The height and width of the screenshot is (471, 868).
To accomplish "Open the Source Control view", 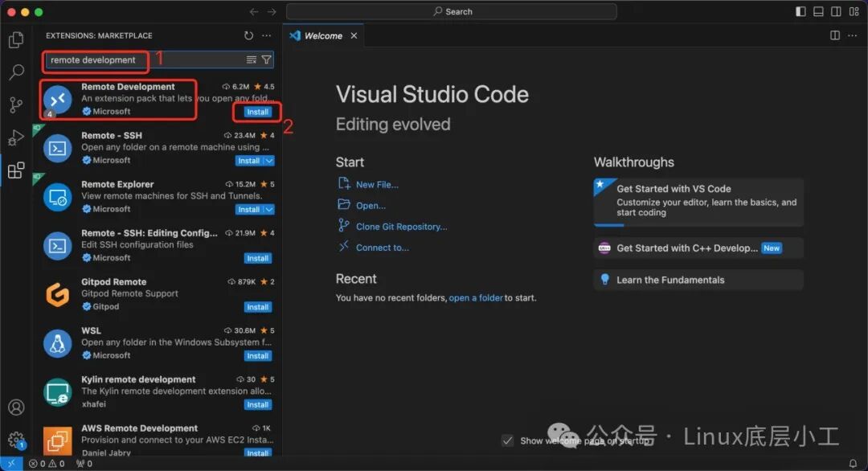I will [16, 104].
